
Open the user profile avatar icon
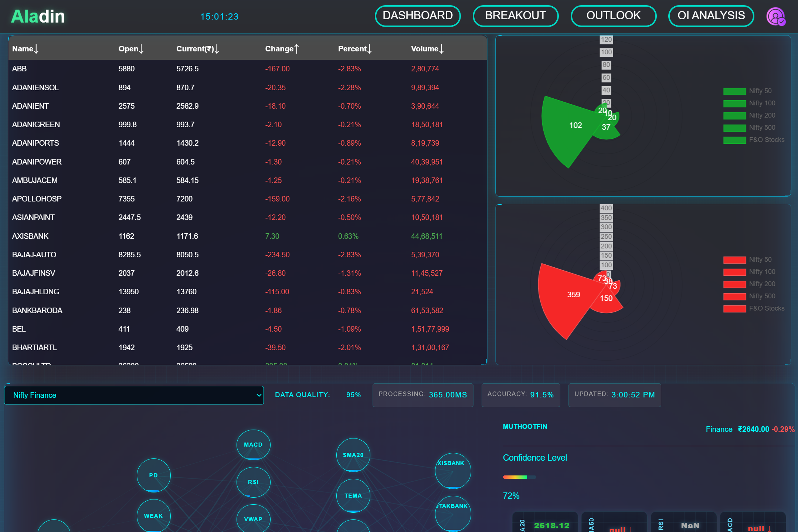(x=776, y=17)
